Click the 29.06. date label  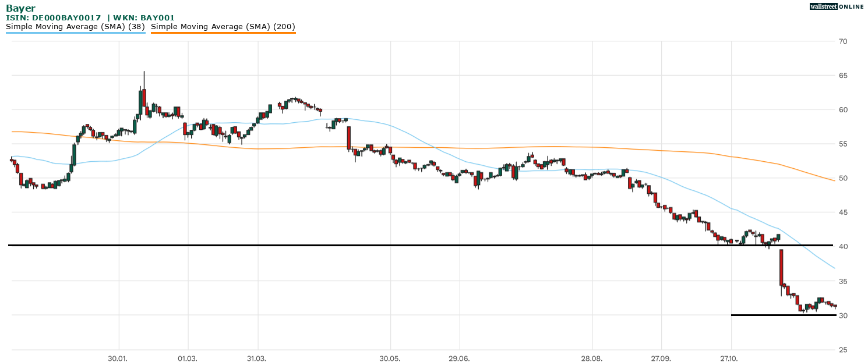point(459,359)
